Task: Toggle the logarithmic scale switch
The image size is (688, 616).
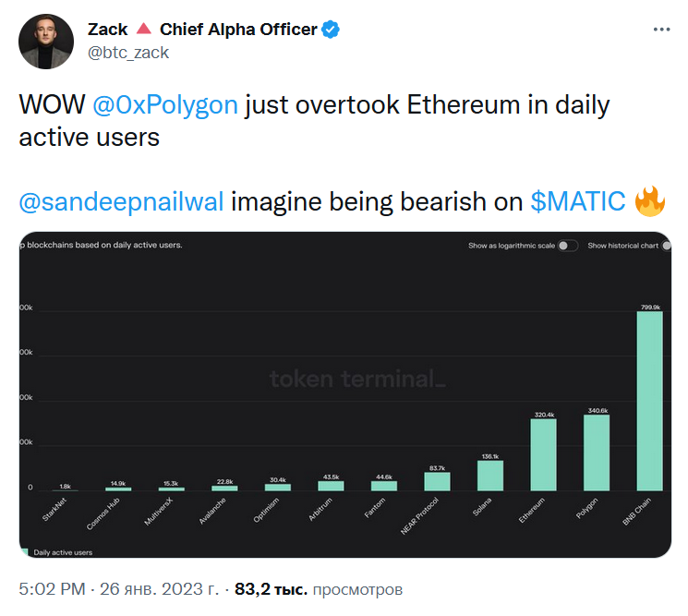Action: tap(568, 246)
